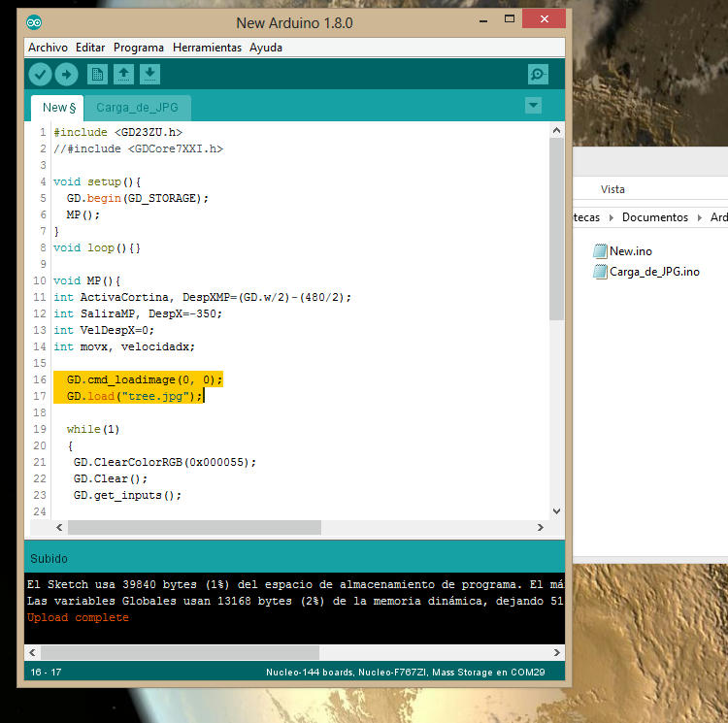Click the board info in status bar
Viewport: 728px width, 723px height.
pos(405,672)
